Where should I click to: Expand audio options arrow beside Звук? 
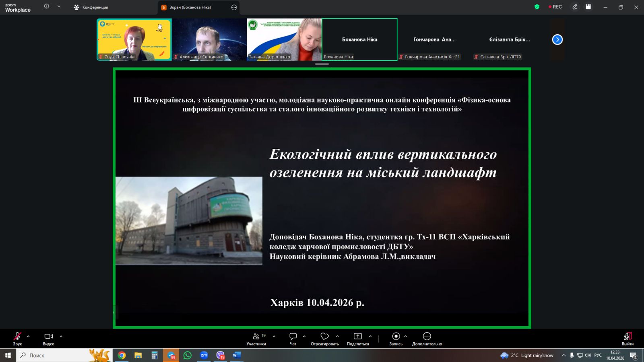coord(28,336)
